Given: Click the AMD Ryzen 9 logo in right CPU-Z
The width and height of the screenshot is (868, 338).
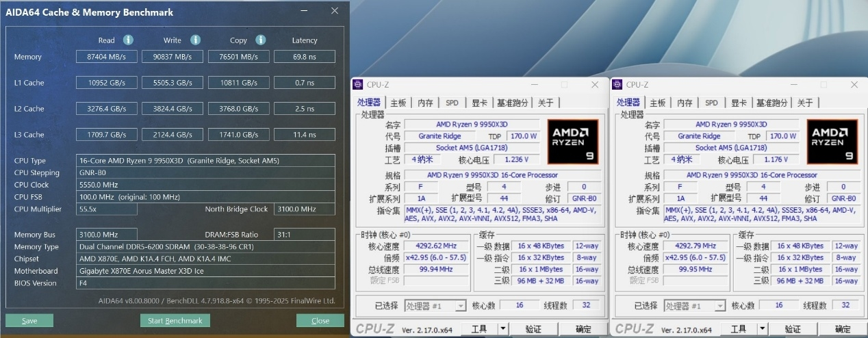Looking at the screenshot, I should click(x=832, y=142).
